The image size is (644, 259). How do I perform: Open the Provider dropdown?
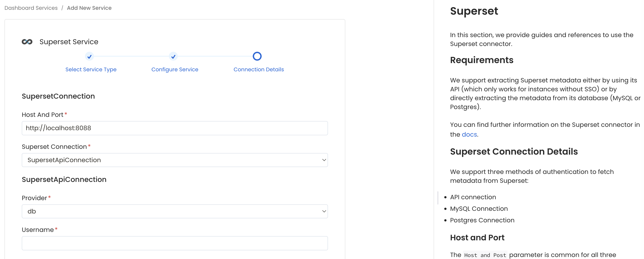174,211
